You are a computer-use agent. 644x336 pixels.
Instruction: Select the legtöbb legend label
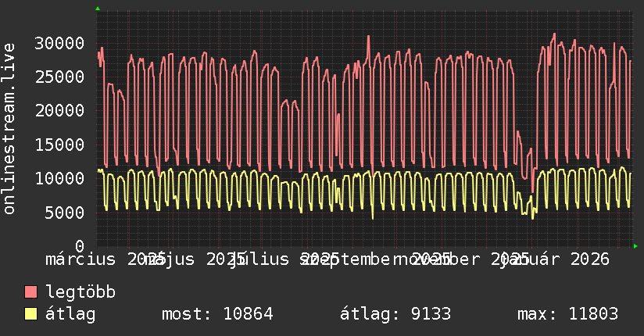pos(80,292)
